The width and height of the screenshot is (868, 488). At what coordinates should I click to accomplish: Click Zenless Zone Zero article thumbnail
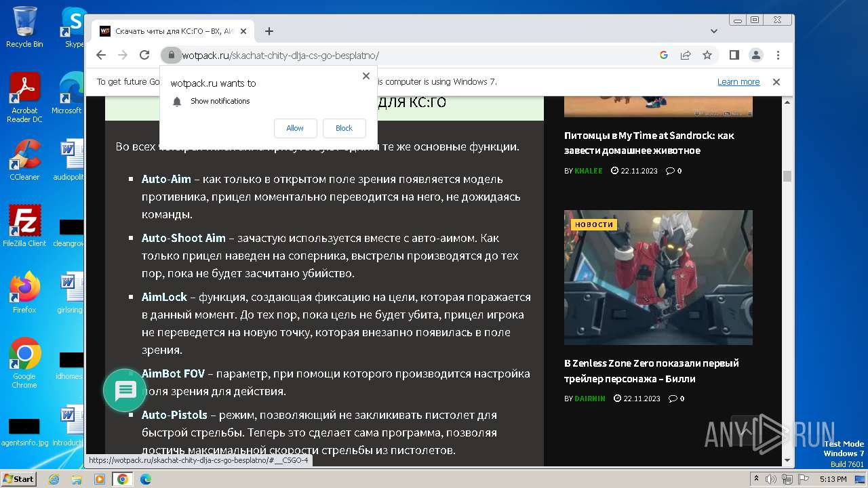tap(658, 277)
